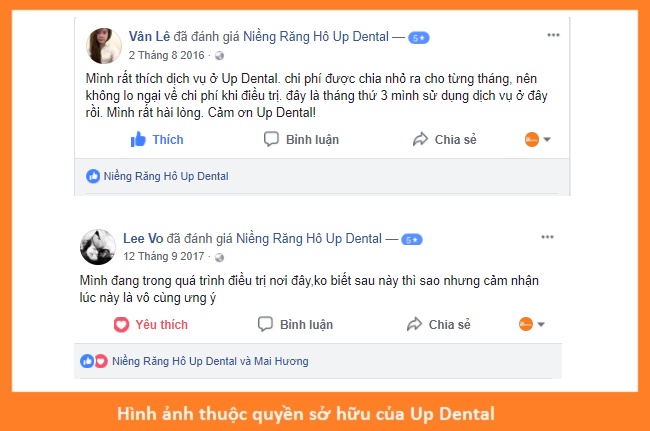This screenshot has width=650, height=431.
Task: Expand orange avatar identity selector on Lee Vo's review
Action: (x=532, y=324)
